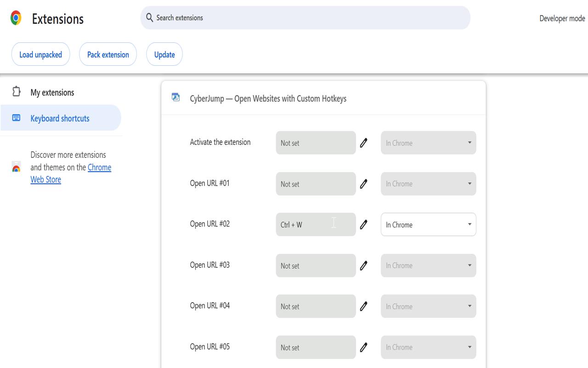588x368 pixels.
Task: Open the Chrome Web Store link
Action: [71, 173]
